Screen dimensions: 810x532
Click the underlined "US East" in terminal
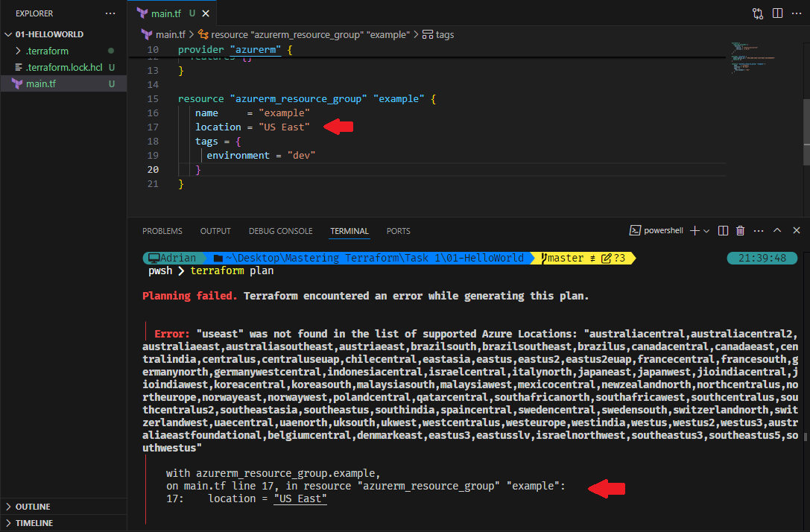pyautogui.click(x=300, y=498)
